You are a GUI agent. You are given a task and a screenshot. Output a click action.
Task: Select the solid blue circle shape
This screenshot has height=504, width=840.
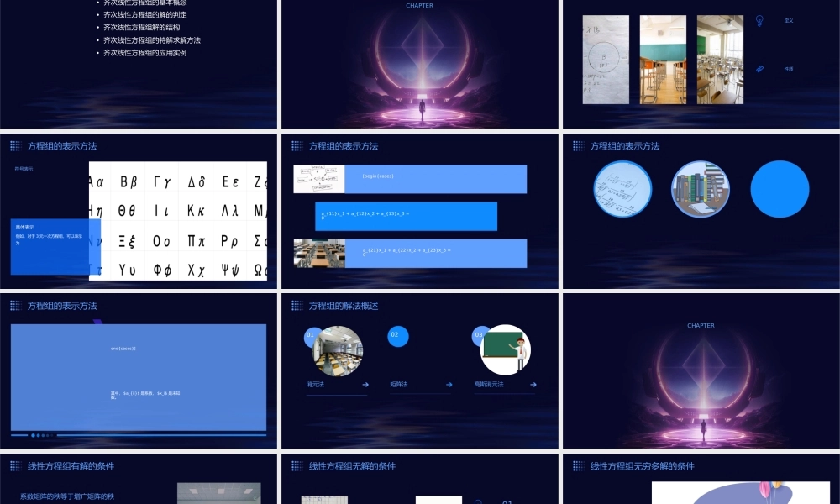pyautogui.click(x=780, y=189)
